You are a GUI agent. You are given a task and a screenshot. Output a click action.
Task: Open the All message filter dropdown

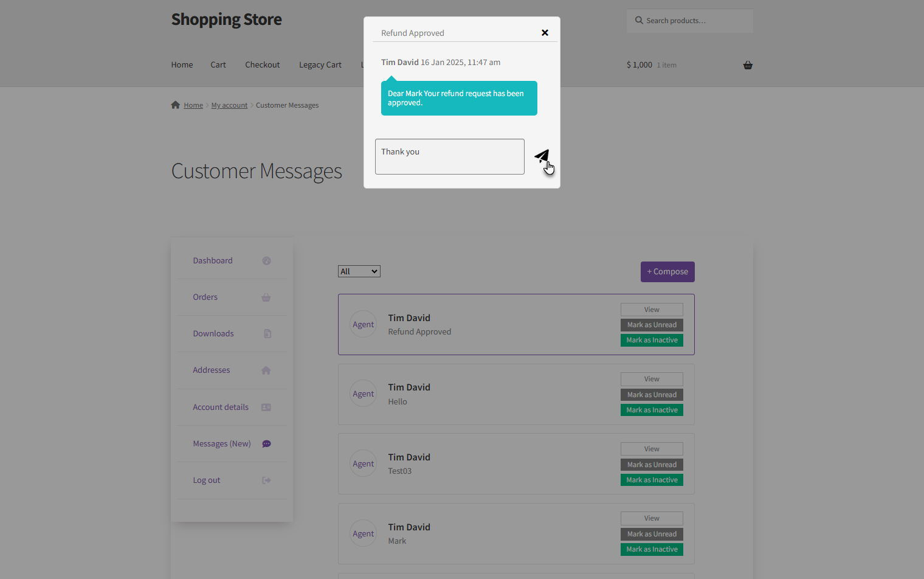coord(359,271)
